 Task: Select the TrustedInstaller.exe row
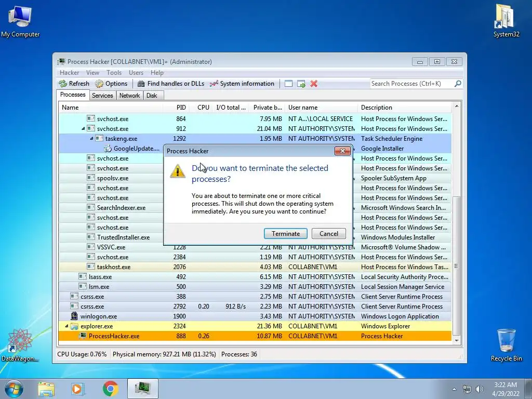tap(255, 237)
